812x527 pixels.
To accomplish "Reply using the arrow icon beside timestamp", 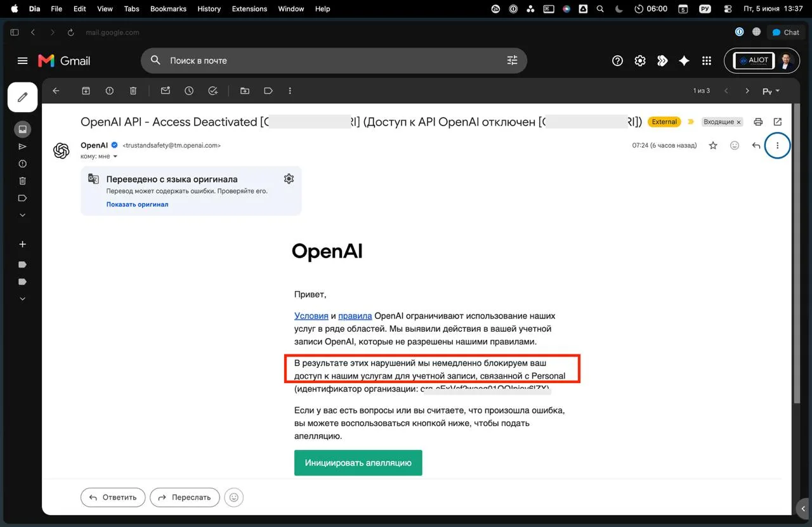I will (756, 145).
